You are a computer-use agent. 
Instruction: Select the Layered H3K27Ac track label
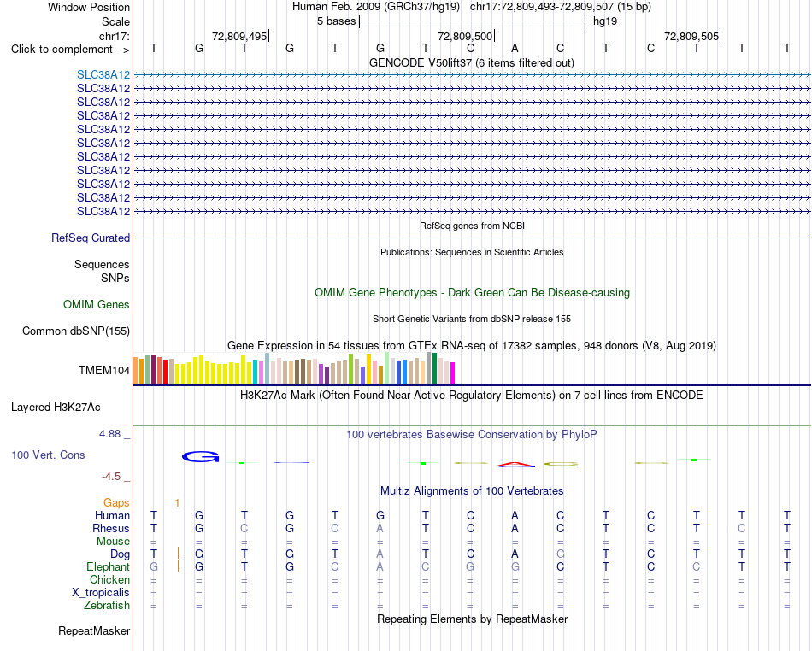(56, 408)
